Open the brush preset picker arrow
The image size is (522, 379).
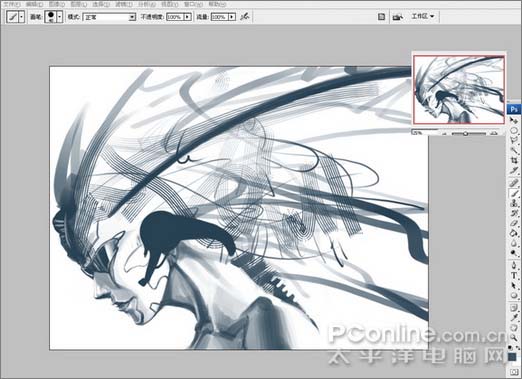click(x=60, y=17)
